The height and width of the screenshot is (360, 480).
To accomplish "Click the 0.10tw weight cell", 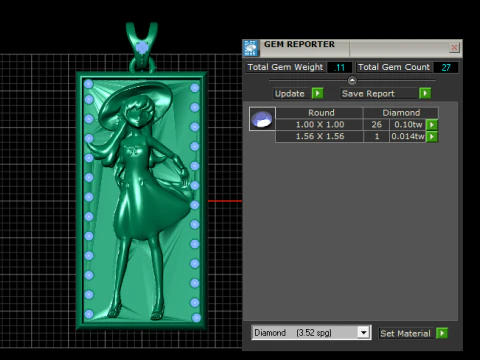I will pyautogui.click(x=408, y=125).
